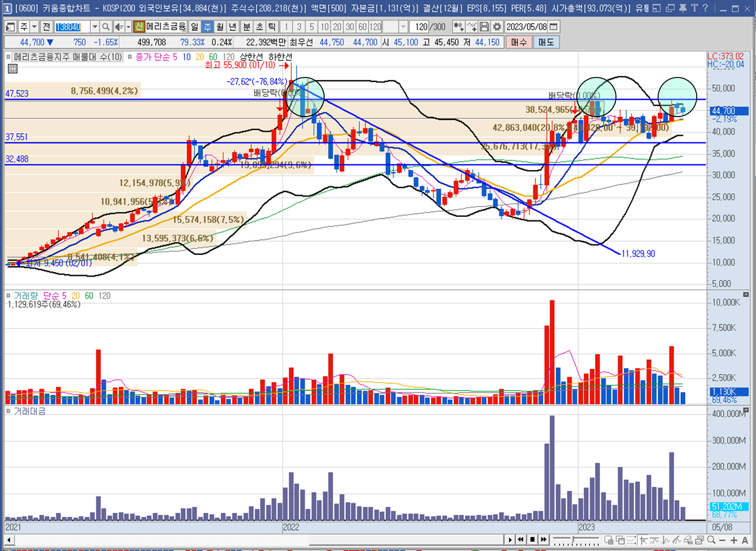Click the blue 매도 sell button
The width and height of the screenshot is (756, 551).
click(x=546, y=42)
